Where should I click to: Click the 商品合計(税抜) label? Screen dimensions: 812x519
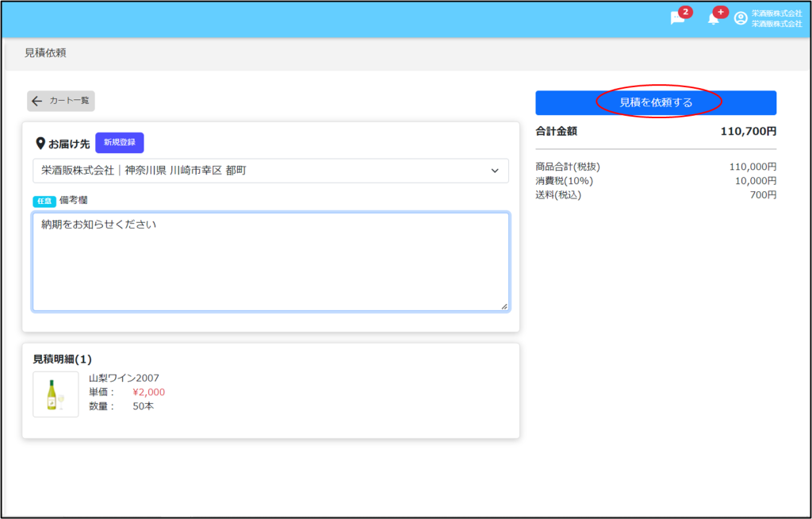pyautogui.click(x=568, y=167)
